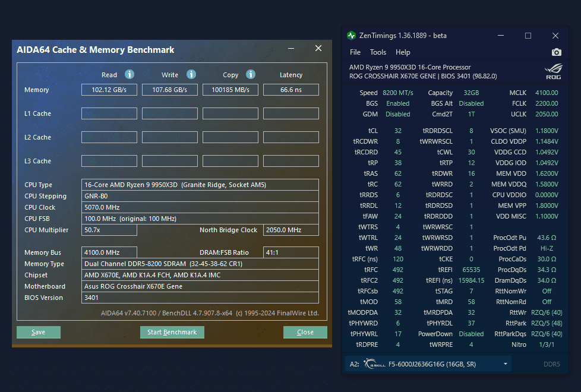Click CPU Type field showing Ryzen 9 9950X3D

click(200, 185)
